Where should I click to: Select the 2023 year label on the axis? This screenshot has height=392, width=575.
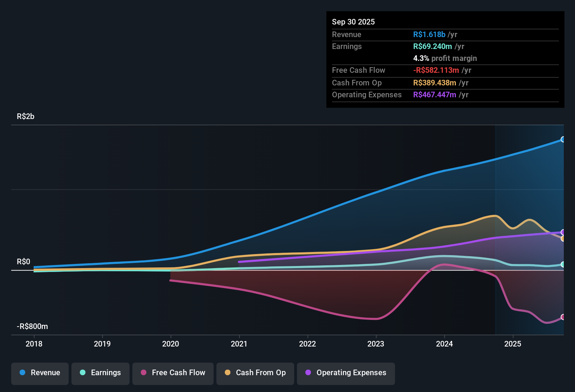click(x=376, y=344)
